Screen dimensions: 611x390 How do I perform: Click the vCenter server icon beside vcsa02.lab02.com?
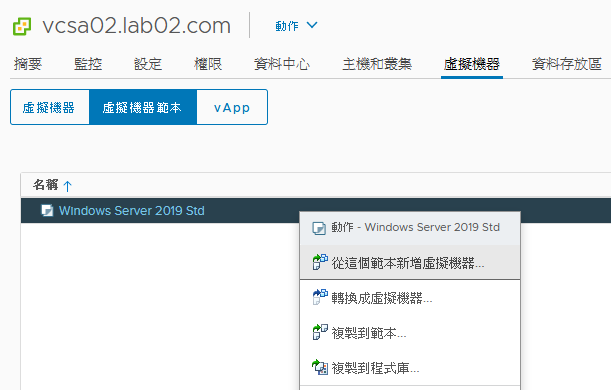22,26
